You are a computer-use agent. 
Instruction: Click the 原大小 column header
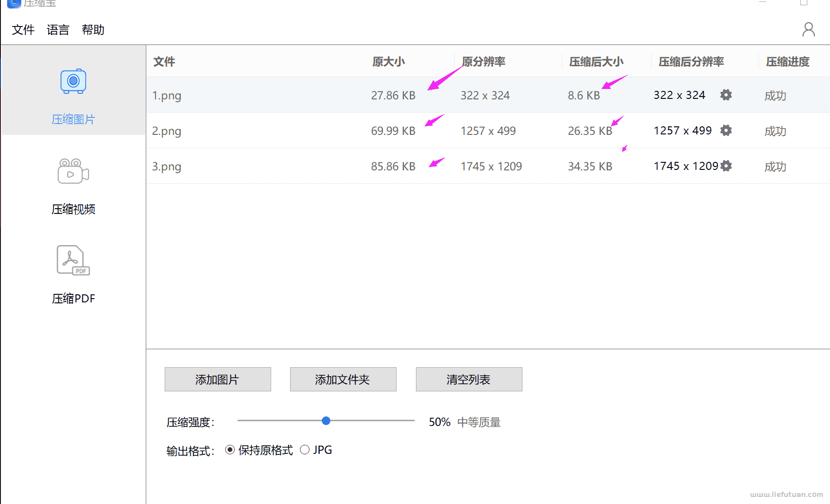pyautogui.click(x=389, y=62)
